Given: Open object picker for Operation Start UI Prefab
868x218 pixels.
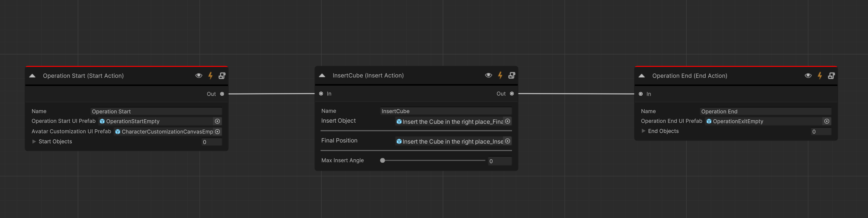Looking at the screenshot, I should pos(217,121).
